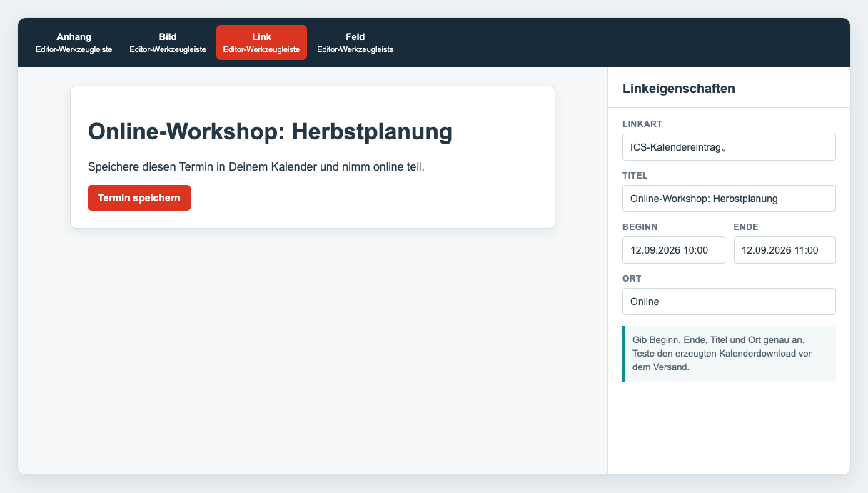The image size is (868, 493).
Task: Click the Termin speichern button
Action: pos(139,198)
